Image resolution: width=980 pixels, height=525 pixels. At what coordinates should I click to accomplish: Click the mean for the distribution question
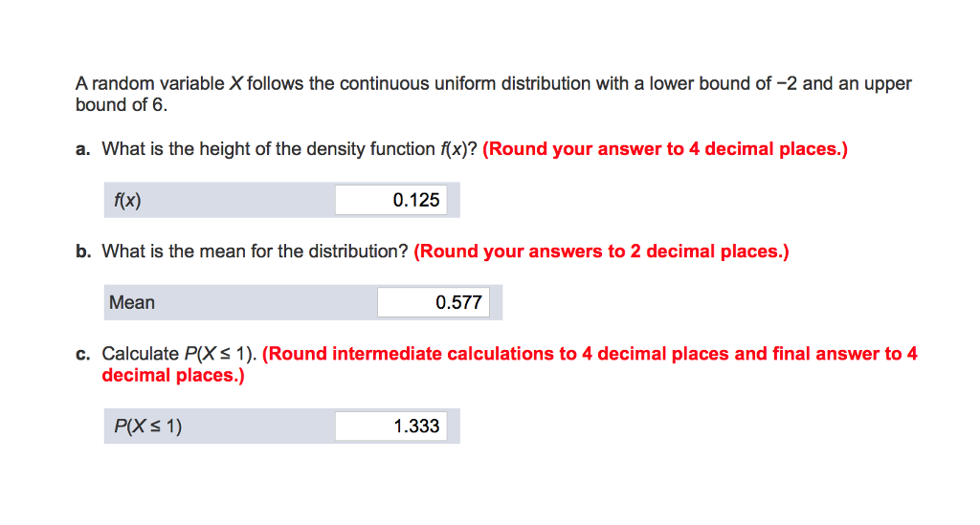(x=255, y=251)
